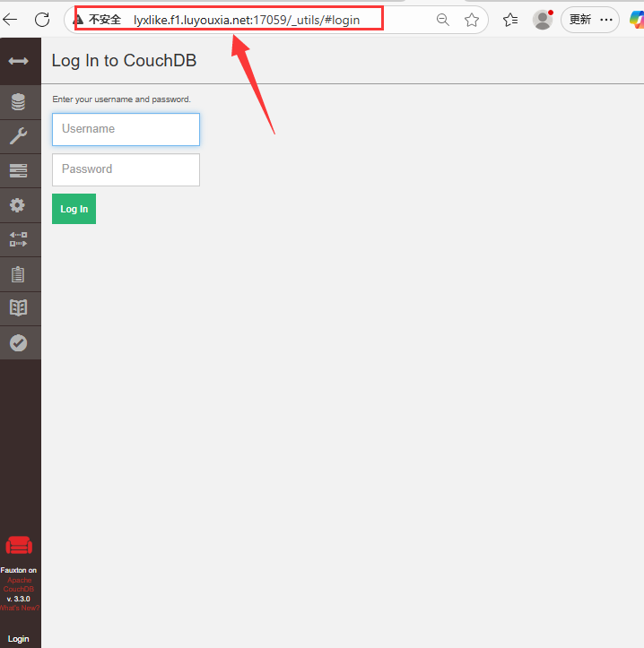644x648 pixels.
Task: Click the zoom-out magnifier in the address bar
Action: pos(443,20)
